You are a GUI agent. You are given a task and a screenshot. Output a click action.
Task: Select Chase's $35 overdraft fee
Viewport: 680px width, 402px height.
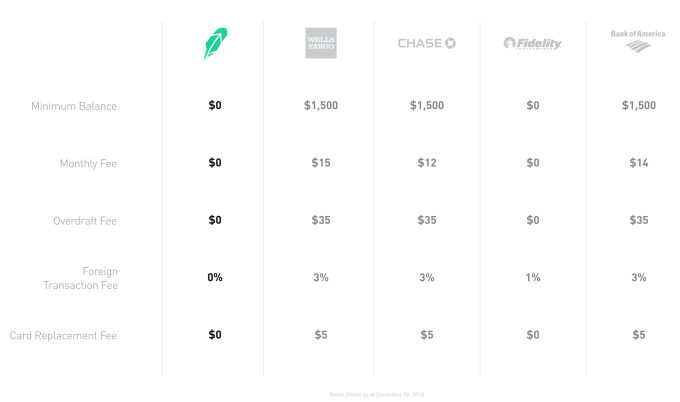pyautogui.click(x=427, y=221)
